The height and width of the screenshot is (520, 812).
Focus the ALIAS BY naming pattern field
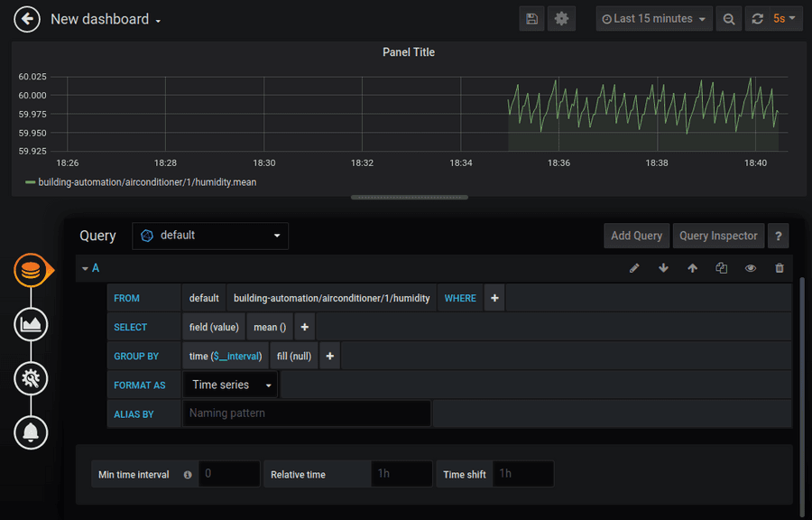307,413
